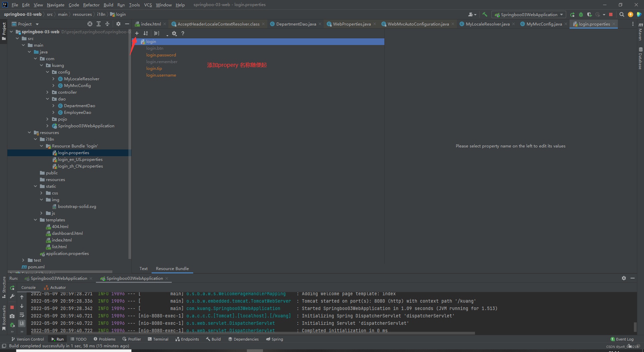This screenshot has width=644, height=352.
Task: Collapse the Resource Bundle 'login' node
Action: point(42,146)
